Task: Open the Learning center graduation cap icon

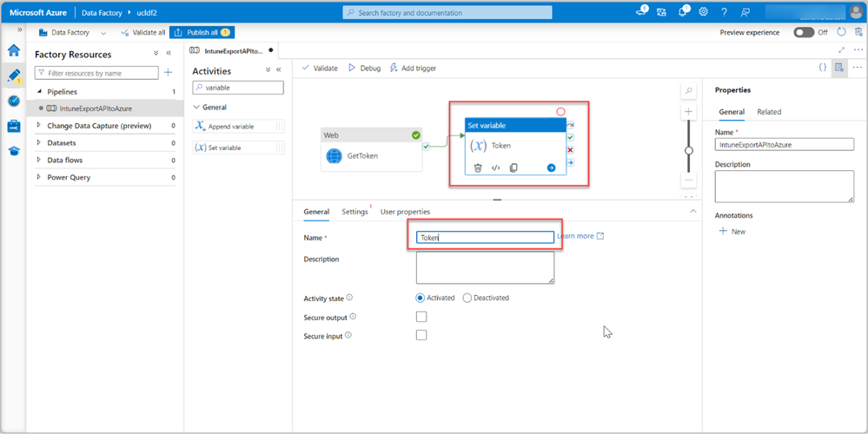Action: [13, 151]
